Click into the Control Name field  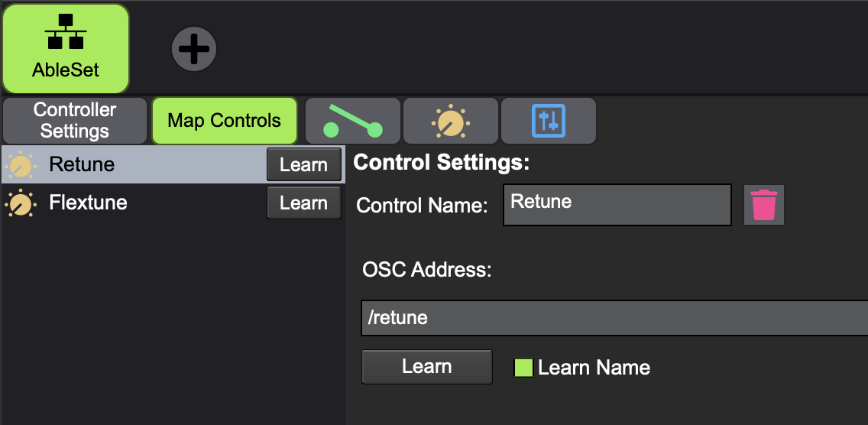(617, 205)
